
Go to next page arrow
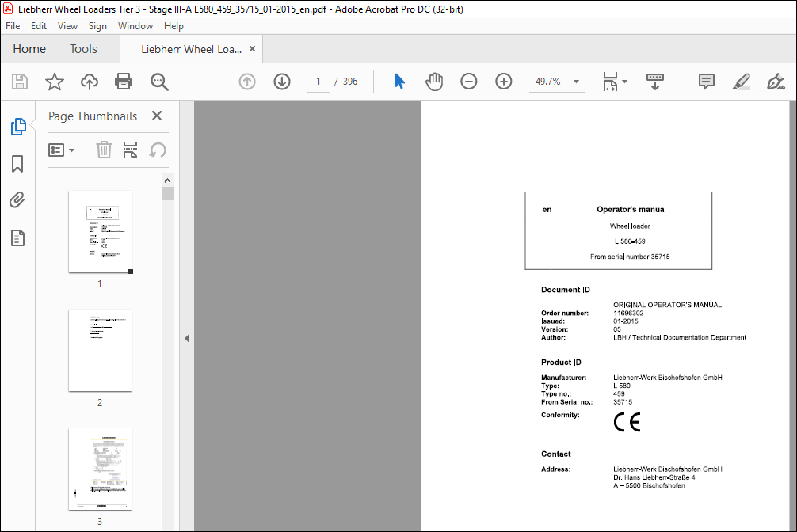[282, 82]
